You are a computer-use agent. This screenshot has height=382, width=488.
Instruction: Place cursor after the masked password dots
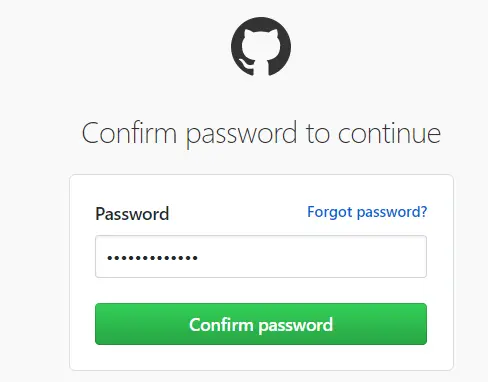(199, 257)
